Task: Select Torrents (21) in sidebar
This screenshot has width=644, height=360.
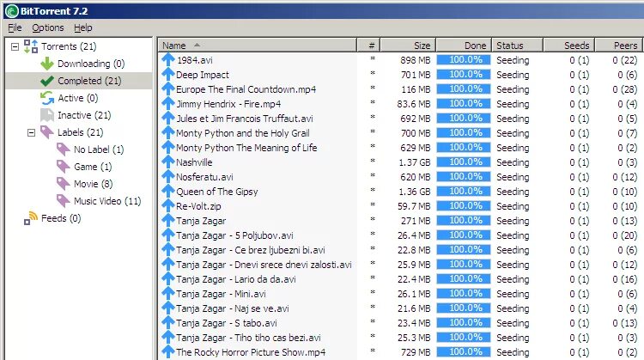Action: 69,46
